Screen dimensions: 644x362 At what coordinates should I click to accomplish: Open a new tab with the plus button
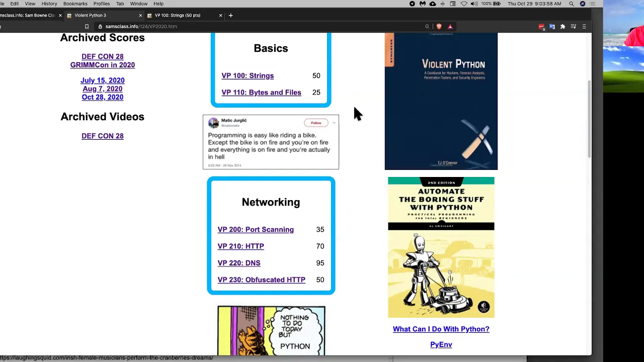[x=230, y=15]
